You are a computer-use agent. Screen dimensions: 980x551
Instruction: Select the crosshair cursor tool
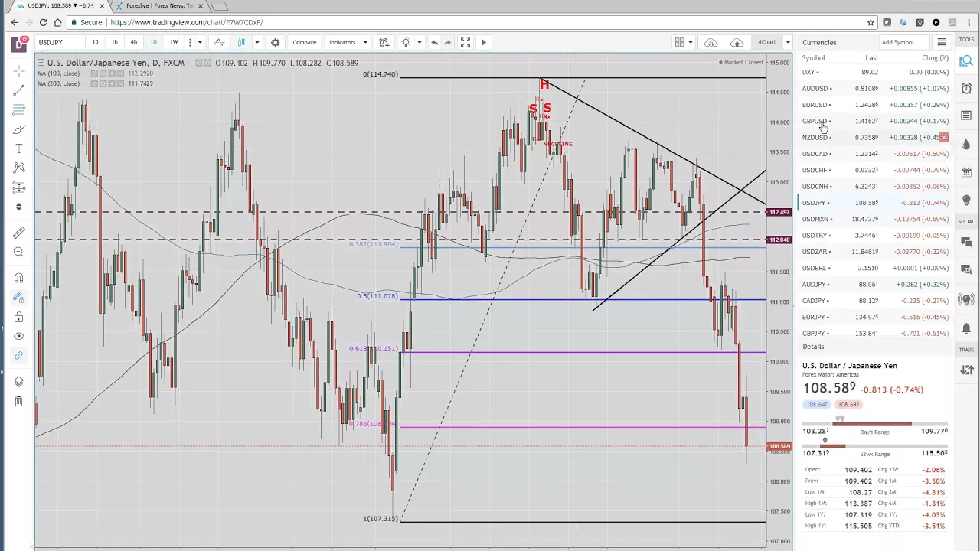19,71
